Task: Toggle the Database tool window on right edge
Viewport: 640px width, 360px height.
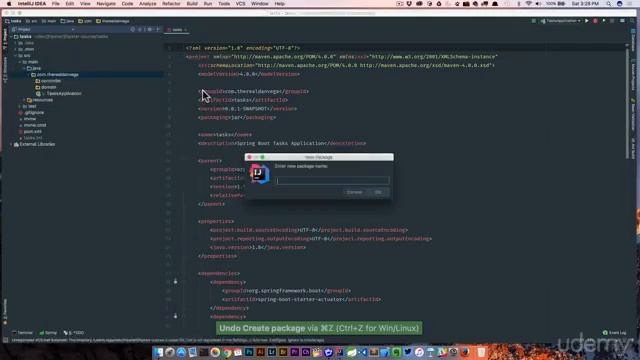Action: [x=633, y=40]
